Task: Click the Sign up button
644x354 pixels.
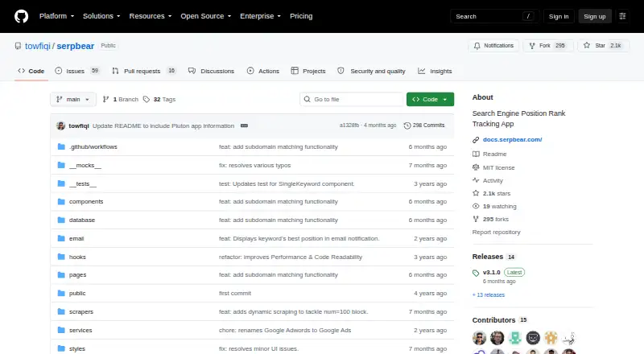Action: point(595,16)
